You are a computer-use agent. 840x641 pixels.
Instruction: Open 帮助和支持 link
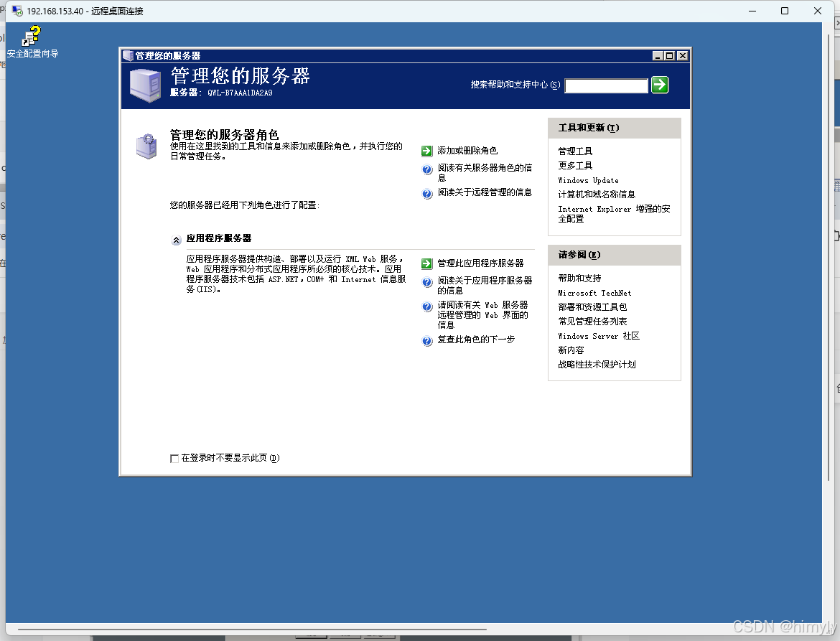[579, 279]
